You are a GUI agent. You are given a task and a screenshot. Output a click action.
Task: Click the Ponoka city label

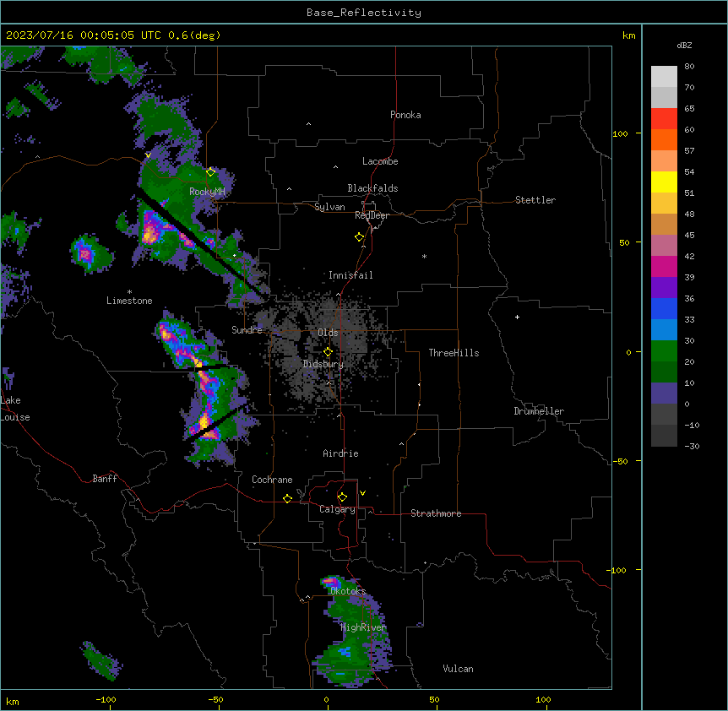pyautogui.click(x=405, y=115)
